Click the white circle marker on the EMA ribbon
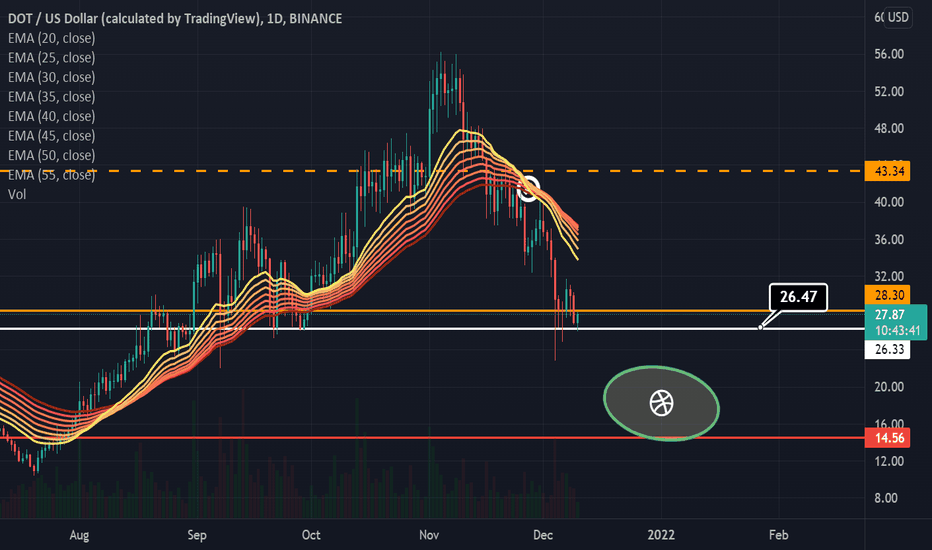932x550 pixels. [528, 188]
